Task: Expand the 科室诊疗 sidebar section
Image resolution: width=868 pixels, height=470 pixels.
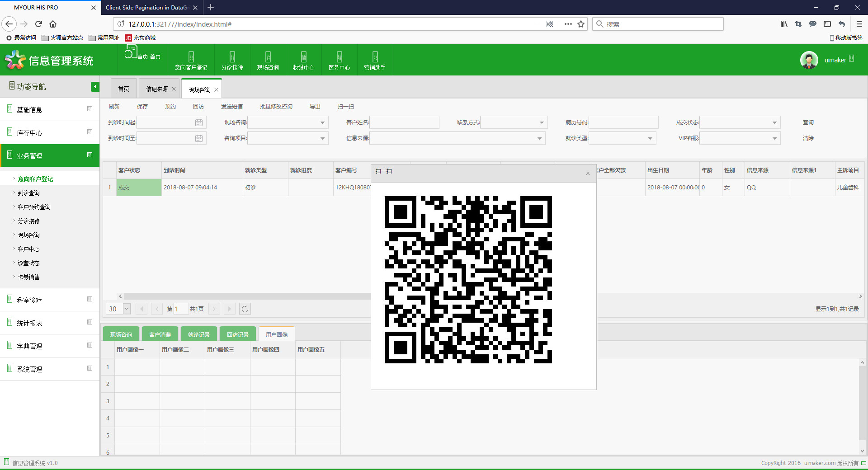Action: click(50, 300)
